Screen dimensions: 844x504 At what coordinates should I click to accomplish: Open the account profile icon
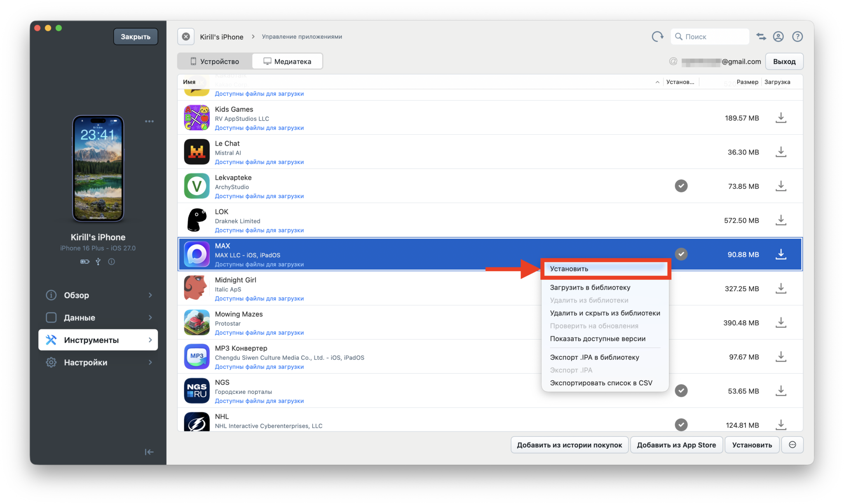(x=778, y=37)
